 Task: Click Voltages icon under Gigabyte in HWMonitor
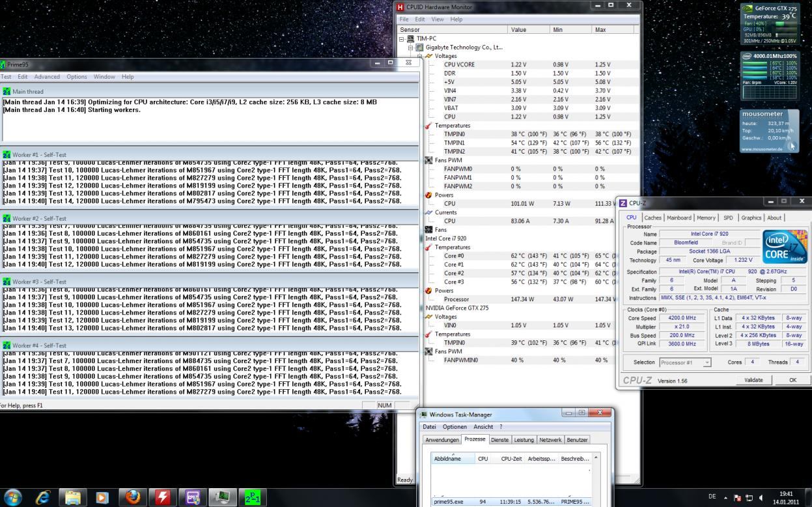click(428, 56)
